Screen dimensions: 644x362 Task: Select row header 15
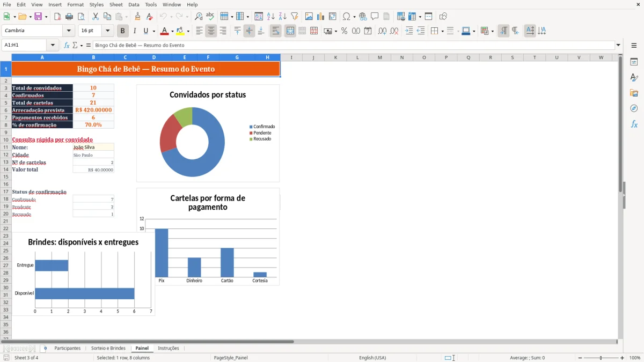[x=6, y=176]
